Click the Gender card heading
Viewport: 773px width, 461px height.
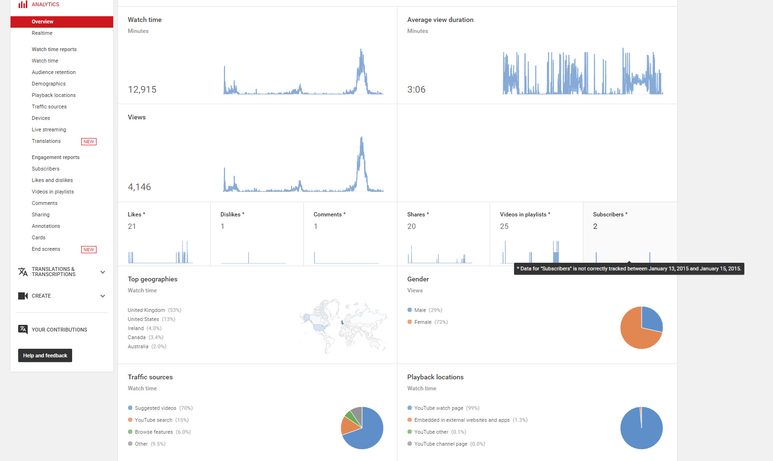418,279
